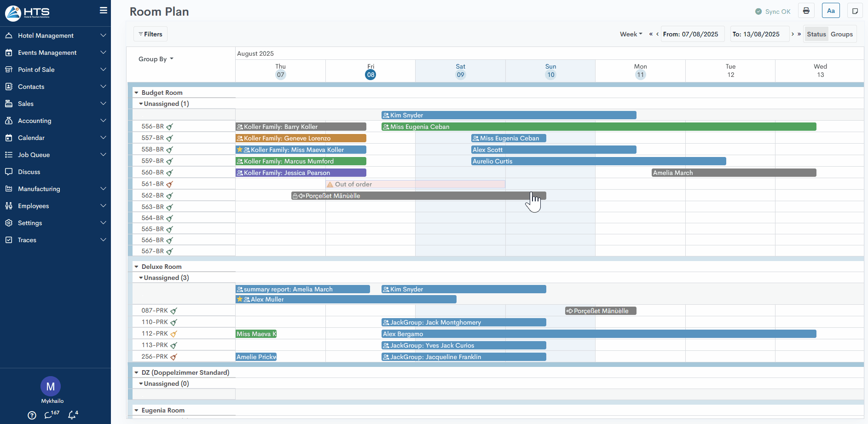
Task: Open the Filters button
Action: [x=150, y=34]
